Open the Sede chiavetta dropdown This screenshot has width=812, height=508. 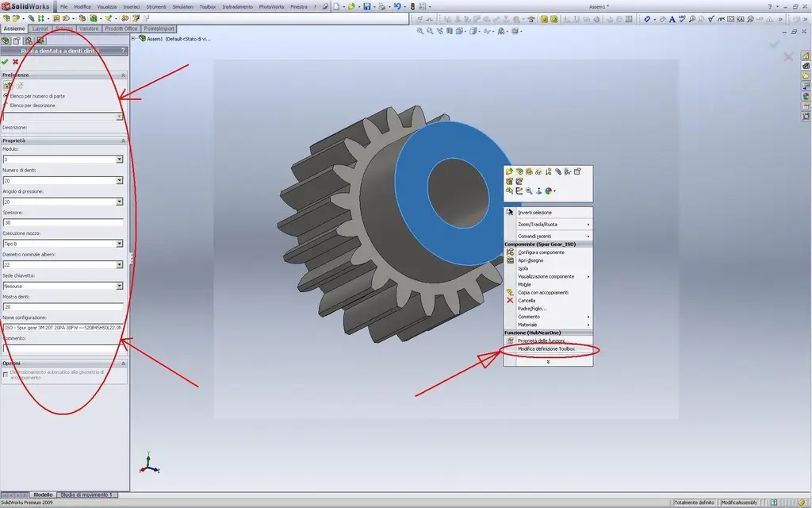(120, 286)
